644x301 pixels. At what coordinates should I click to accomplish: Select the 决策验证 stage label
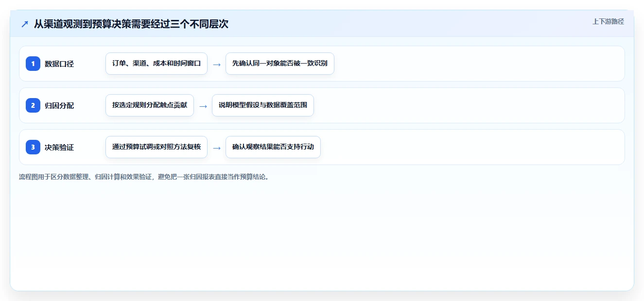pos(59,147)
